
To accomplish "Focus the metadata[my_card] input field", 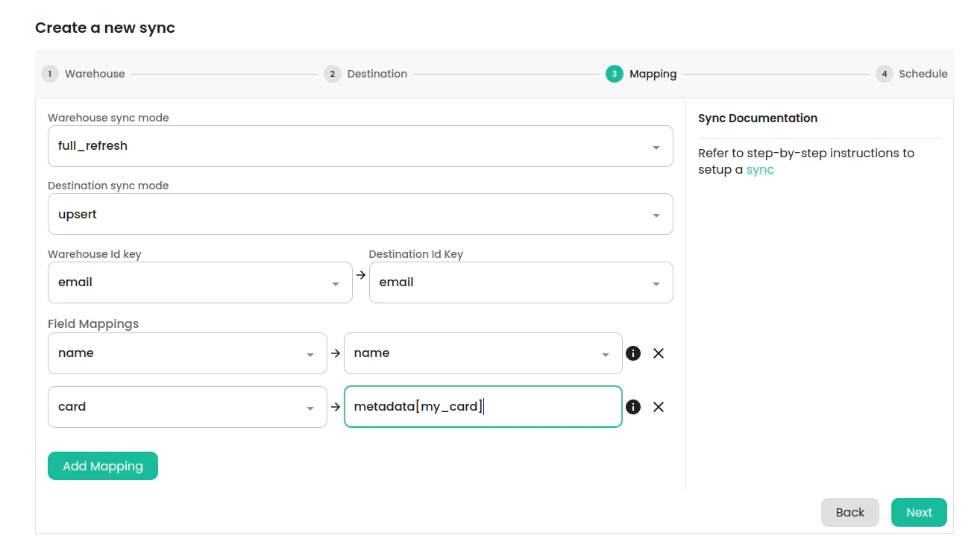I will click(483, 407).
